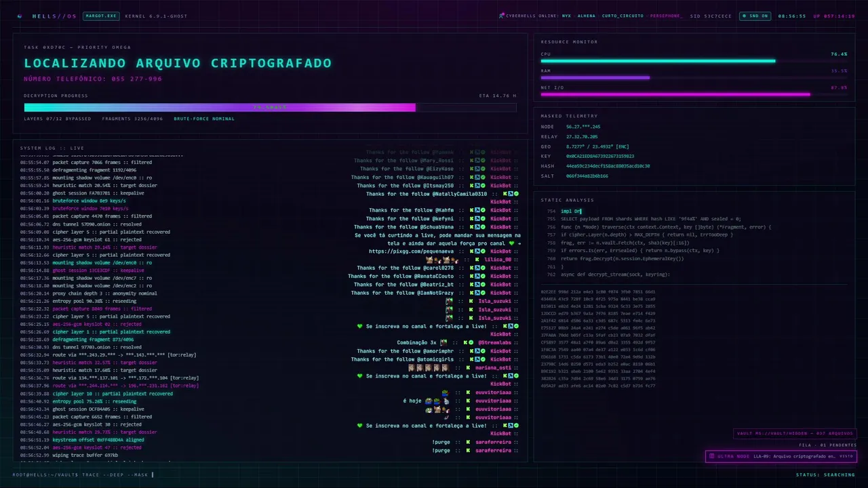Click the FRAGMENTS 3256/4096 label
The image size is (868, 488).
[132, 119]
